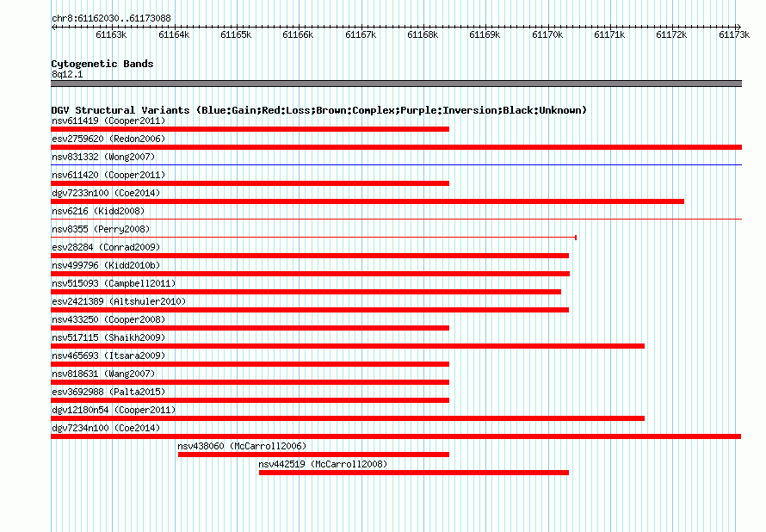This screenshot has width=766, height=532.
Task: Select the blue nsv831332 gain line
Action: [396, 165]
